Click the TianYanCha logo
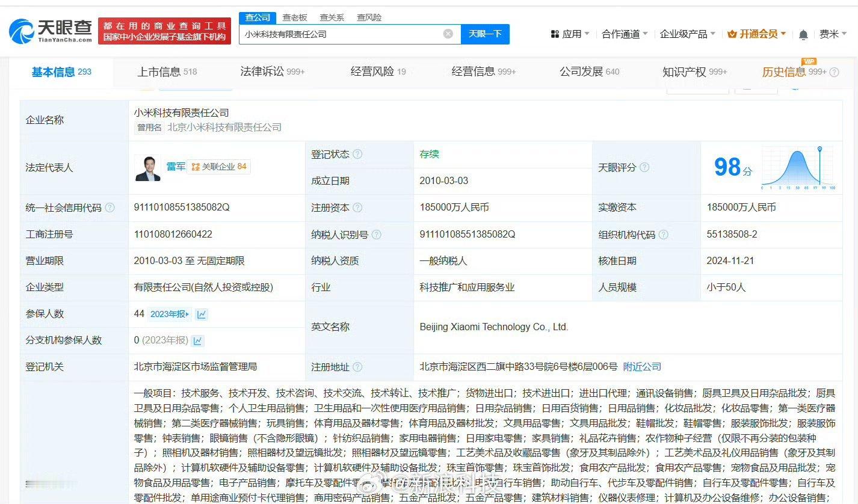This screenshot has width=858, height=504. pyautogui.click(x=51, y=31)
